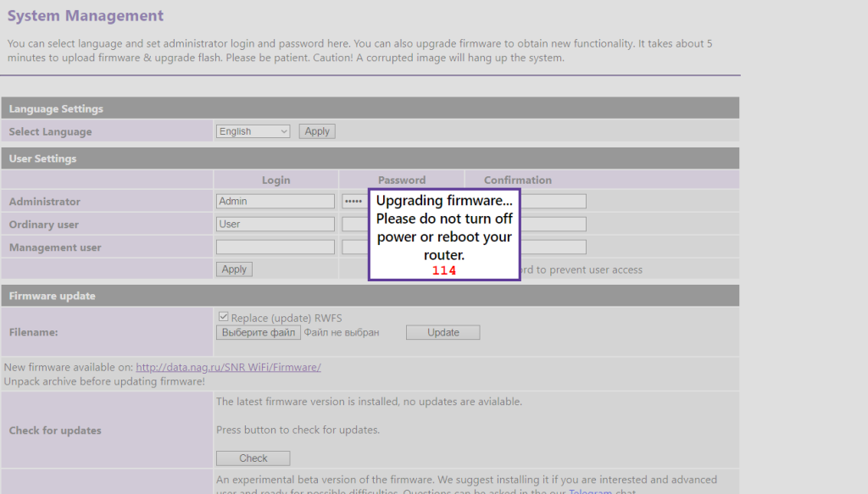Click the Press button to check for updates text
The image size is (868, 494).
click(298, 430)
